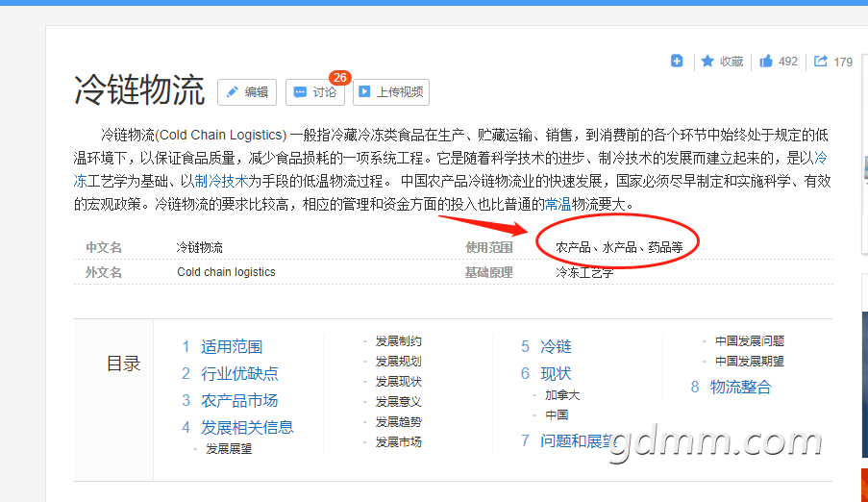Viewport: 868px width, 502px height.
Task: Open the 编辑 edit button
Action: pos(247,92)
